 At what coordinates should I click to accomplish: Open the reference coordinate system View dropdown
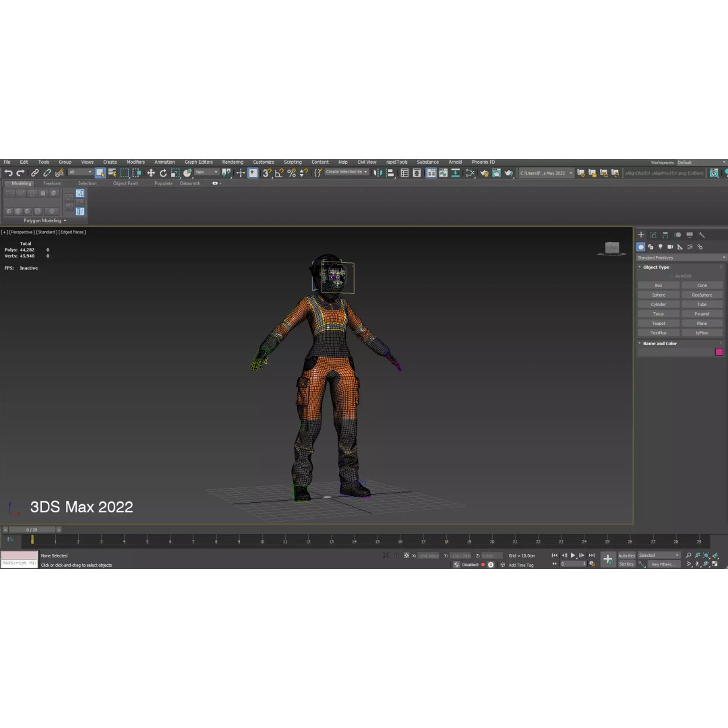pyautogui.click(x=207, y=173)
